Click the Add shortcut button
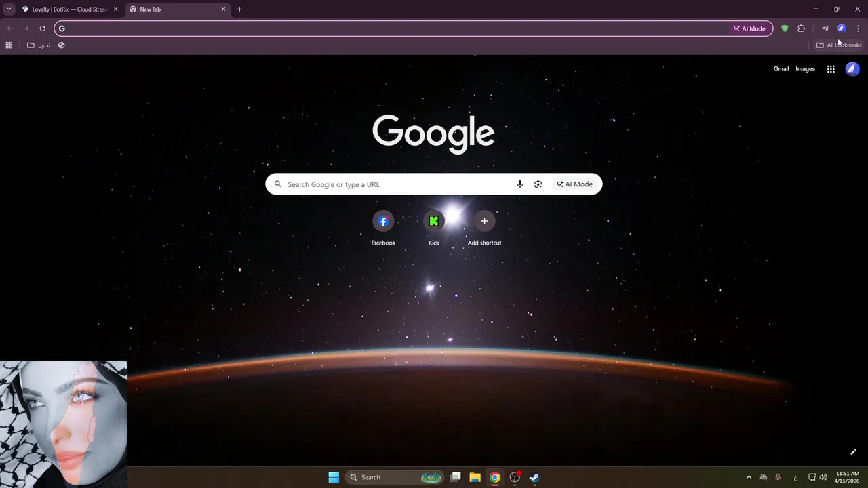This screenshot has height=488, width=868. tap(484, 228)
